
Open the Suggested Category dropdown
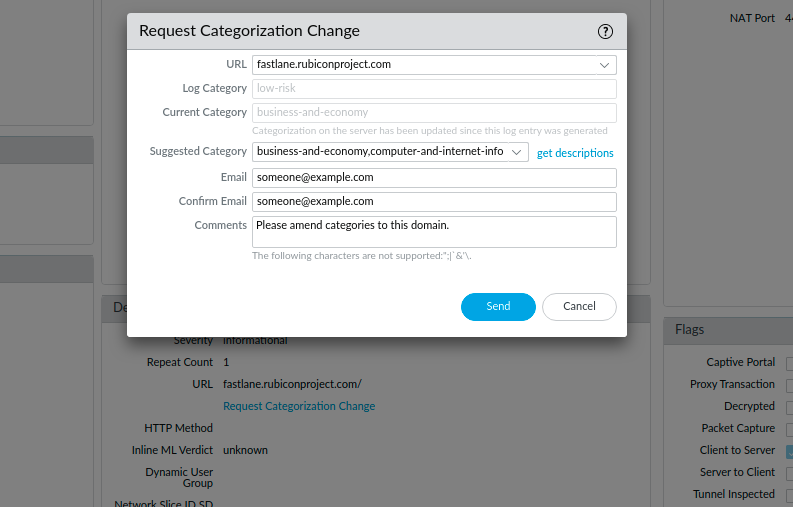[x=516, y=152]
